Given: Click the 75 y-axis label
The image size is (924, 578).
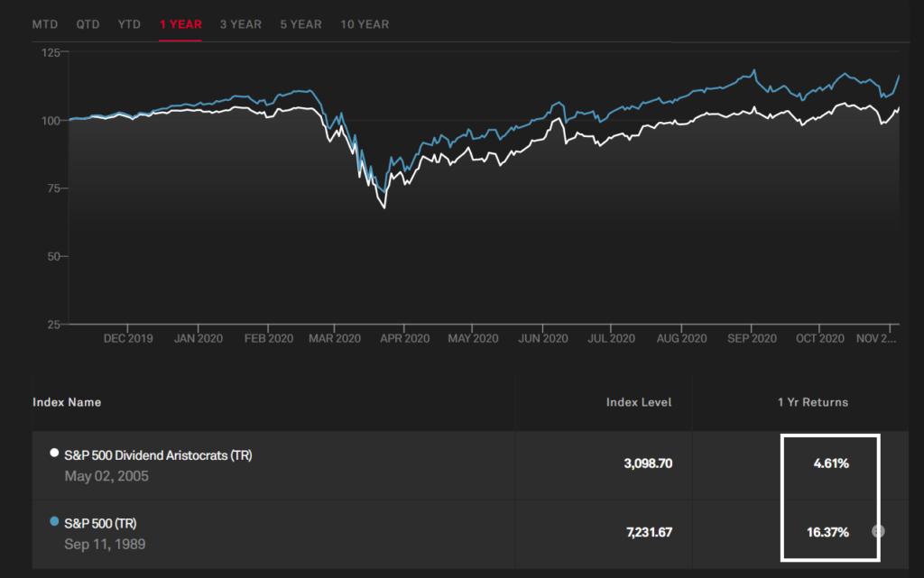Looking at the screenshot, I should point(53,189).
